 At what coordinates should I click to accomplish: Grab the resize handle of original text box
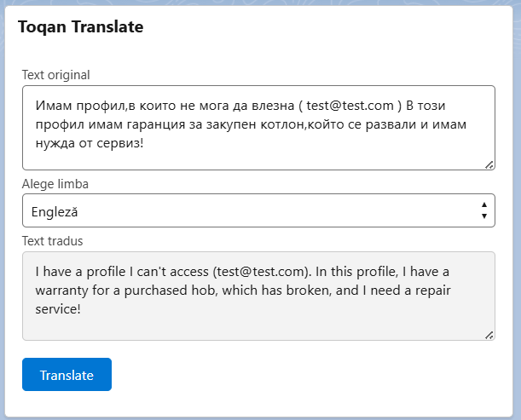[x=489, y=164]
